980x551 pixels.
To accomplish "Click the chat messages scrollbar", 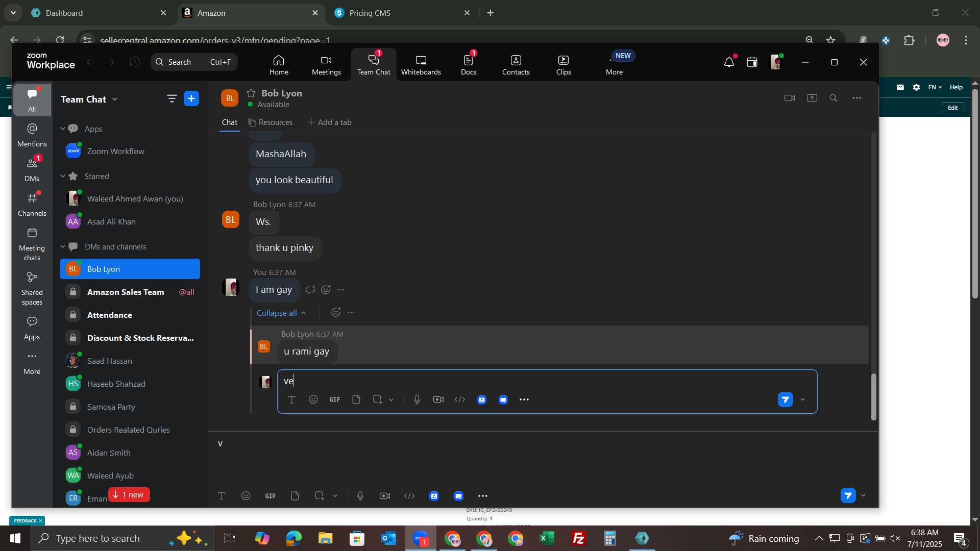I will tap(873, 397).
